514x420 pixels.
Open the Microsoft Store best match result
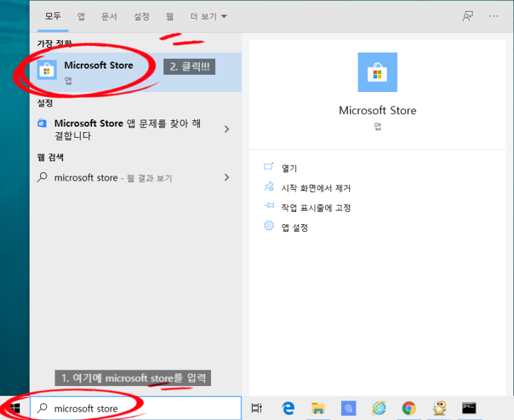[136, 72]
